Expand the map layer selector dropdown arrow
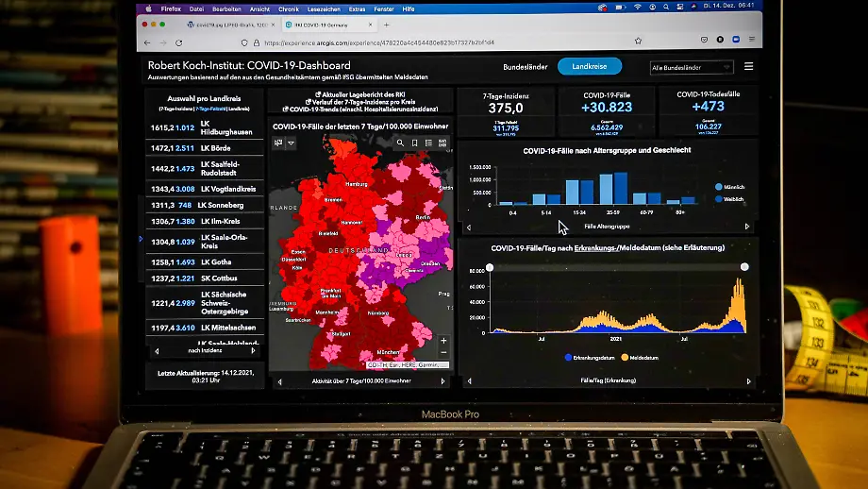The height and width of the screenshot is (489, 868). 292,143
